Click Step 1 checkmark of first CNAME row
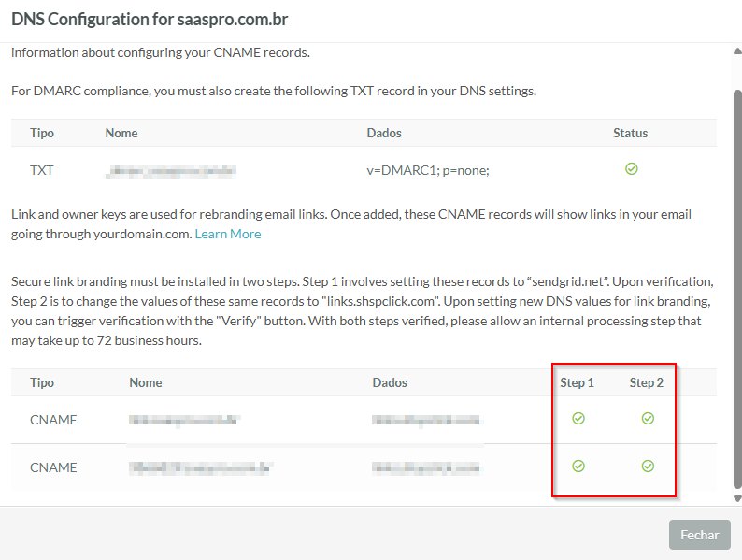The image size is (742, 560). tap(578, 419)
